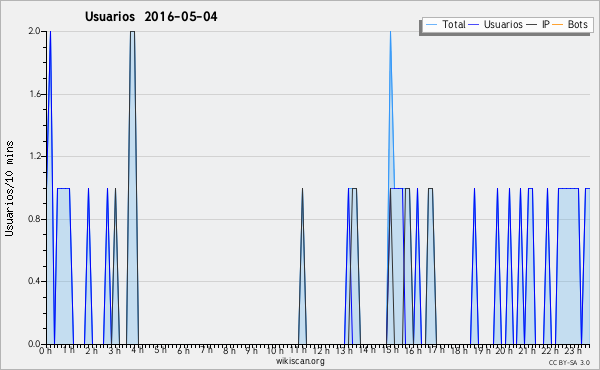Image resolution: width=600 pixels, height=370 pixels.
Task: Click the 21 h x-axis label
Action: (528, 351)
